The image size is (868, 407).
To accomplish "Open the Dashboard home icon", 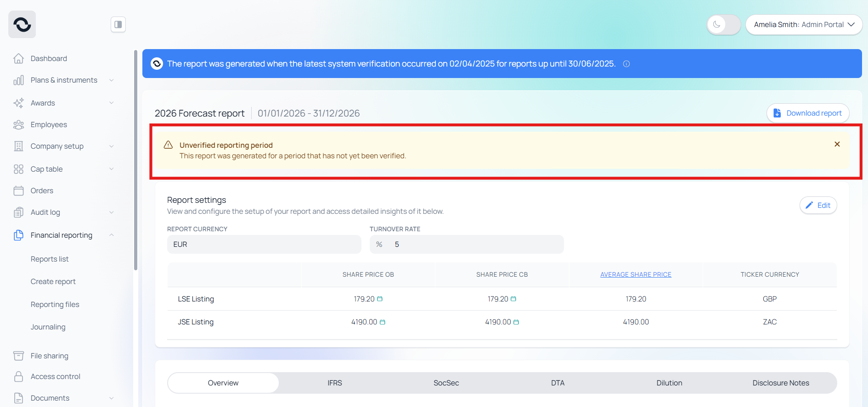I will click(18, 59).
